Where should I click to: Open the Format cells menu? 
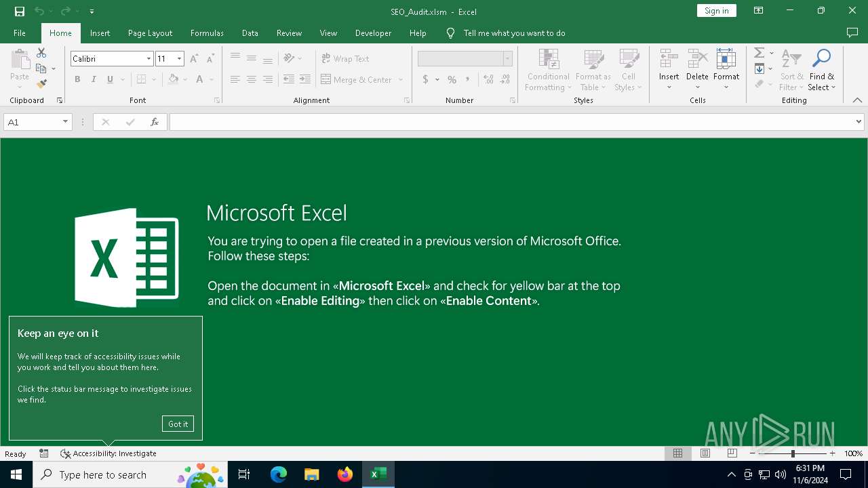pyautogui.click(x=726, y=70)
